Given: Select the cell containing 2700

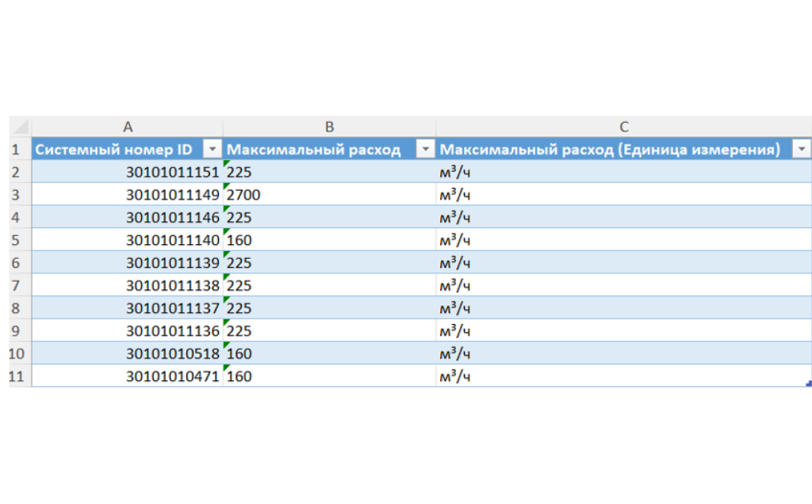Looking at the screenshot, I should pos(329,195).
